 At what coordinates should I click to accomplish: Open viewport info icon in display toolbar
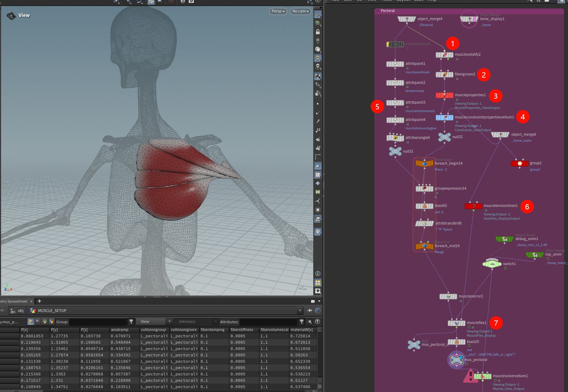tap(318, 274)
